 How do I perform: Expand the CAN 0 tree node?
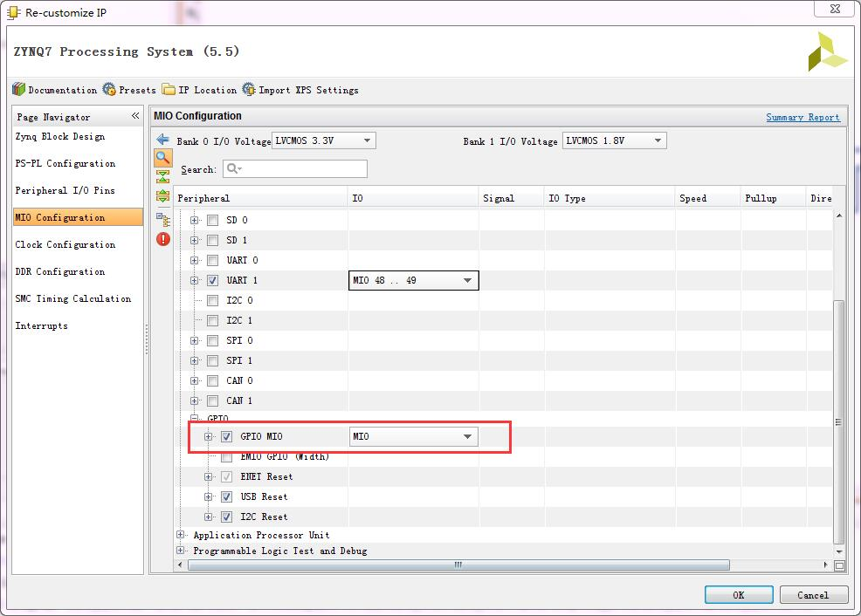[195, 380]
